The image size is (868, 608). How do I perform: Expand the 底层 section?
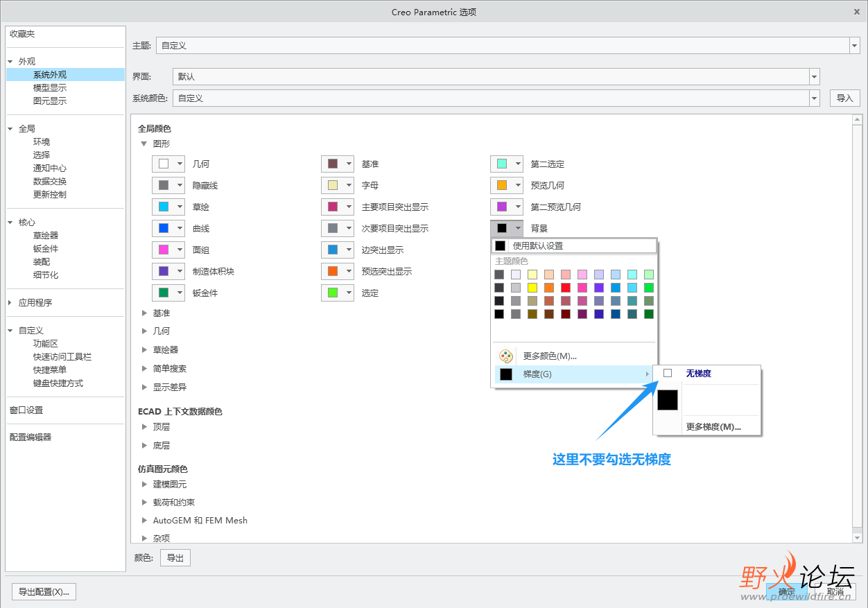coord(144,446)
